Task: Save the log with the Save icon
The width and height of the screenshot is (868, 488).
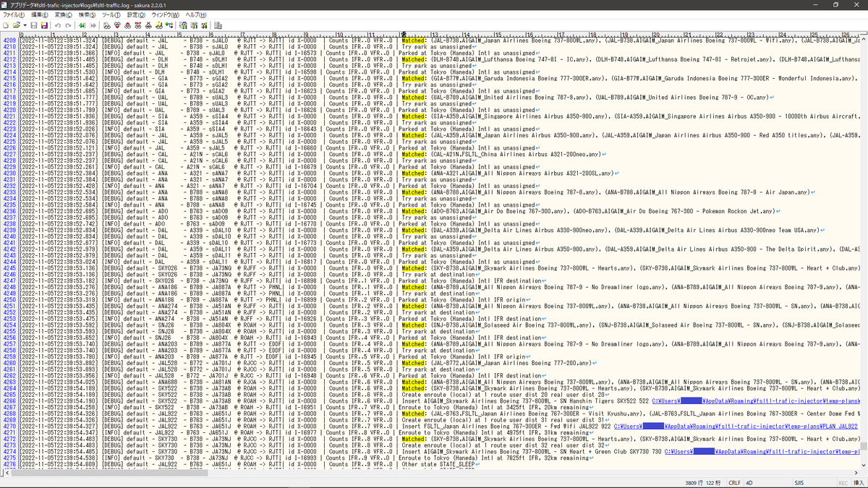Action: (34, 25)
